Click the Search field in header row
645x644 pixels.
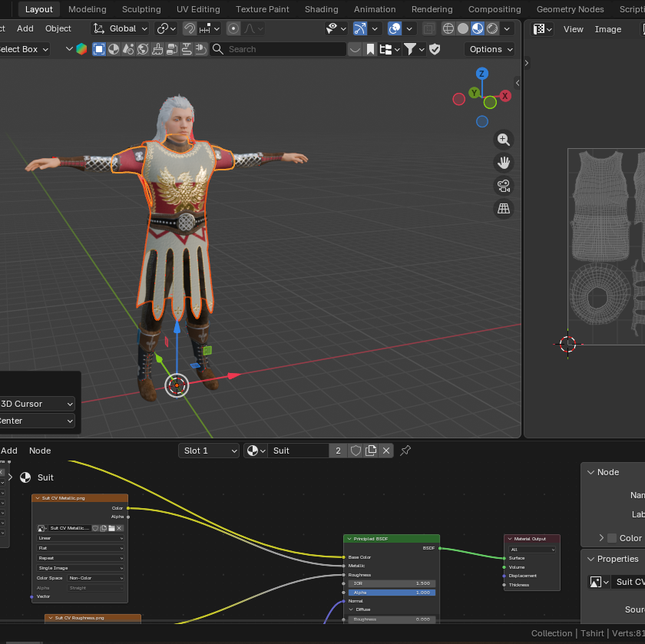coord(278,49)
